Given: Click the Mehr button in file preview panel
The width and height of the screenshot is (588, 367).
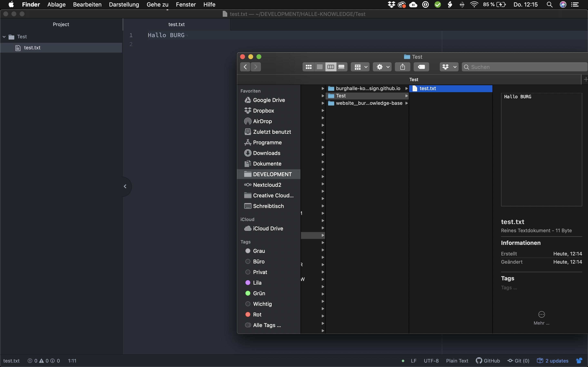Looking at the screenshot, I should click(x=541, y=317).
